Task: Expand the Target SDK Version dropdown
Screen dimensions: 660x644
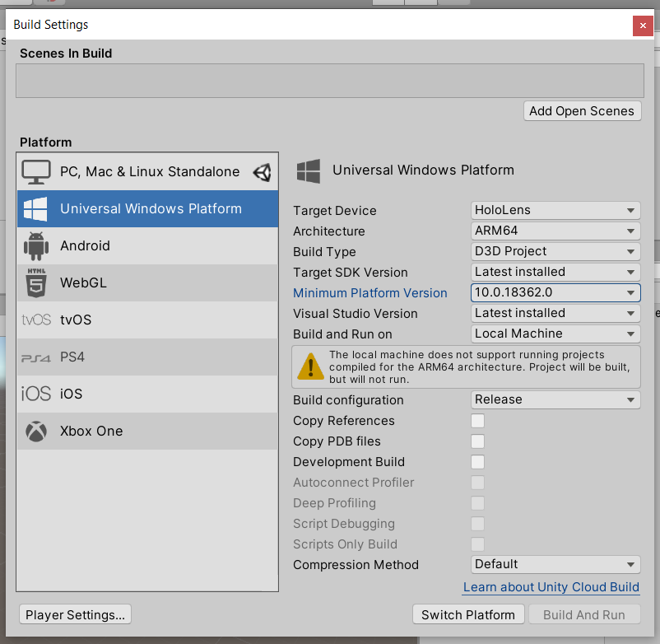Action: pos(555,272)
